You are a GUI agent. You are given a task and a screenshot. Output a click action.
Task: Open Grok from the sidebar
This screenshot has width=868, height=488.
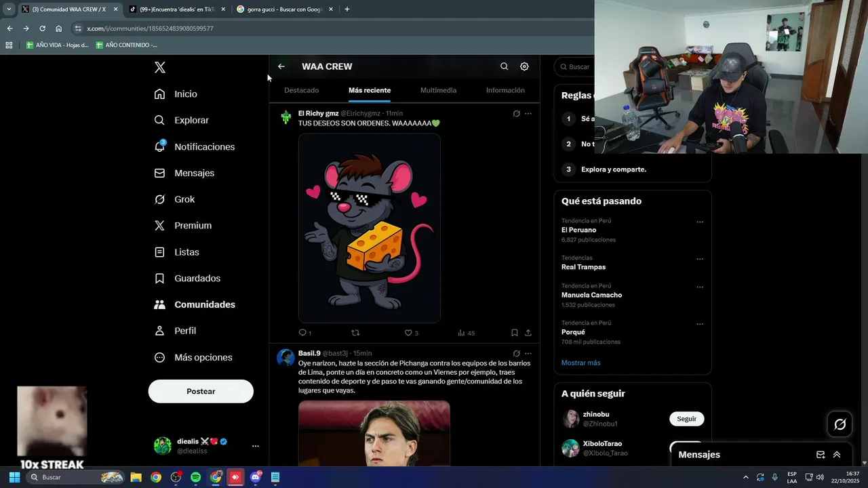pyautogui.click(x=174, y=199)
